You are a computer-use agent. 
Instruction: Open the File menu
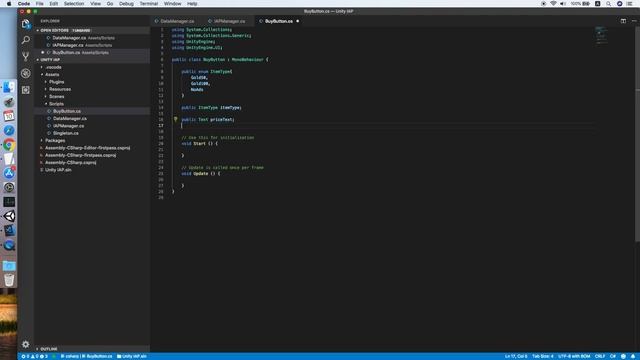click(40, 4)
